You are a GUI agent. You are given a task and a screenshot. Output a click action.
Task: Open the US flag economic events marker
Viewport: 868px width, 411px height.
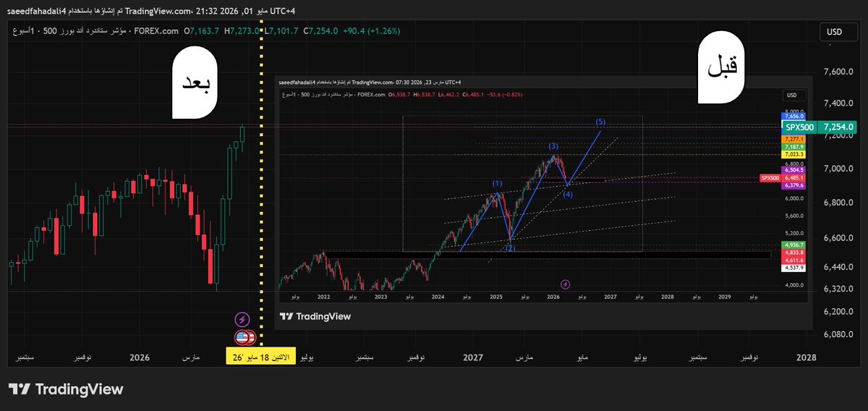(x=244, y=337)
